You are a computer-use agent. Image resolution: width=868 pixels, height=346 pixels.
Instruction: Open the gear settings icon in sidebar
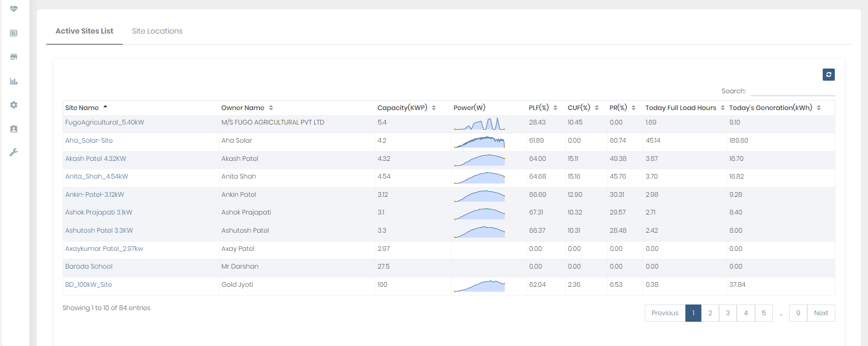14,105
